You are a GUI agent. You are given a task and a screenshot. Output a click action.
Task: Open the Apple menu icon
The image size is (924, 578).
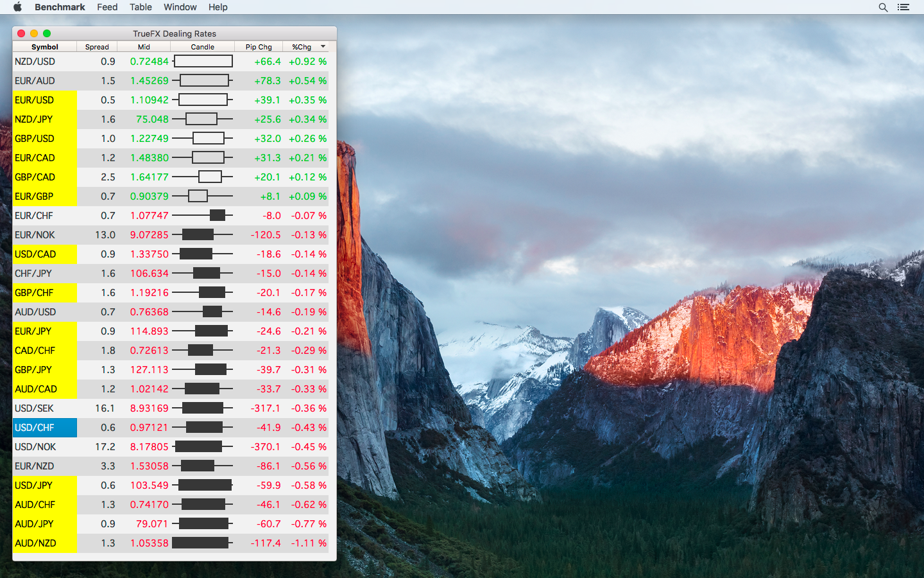tap(17, 7)
